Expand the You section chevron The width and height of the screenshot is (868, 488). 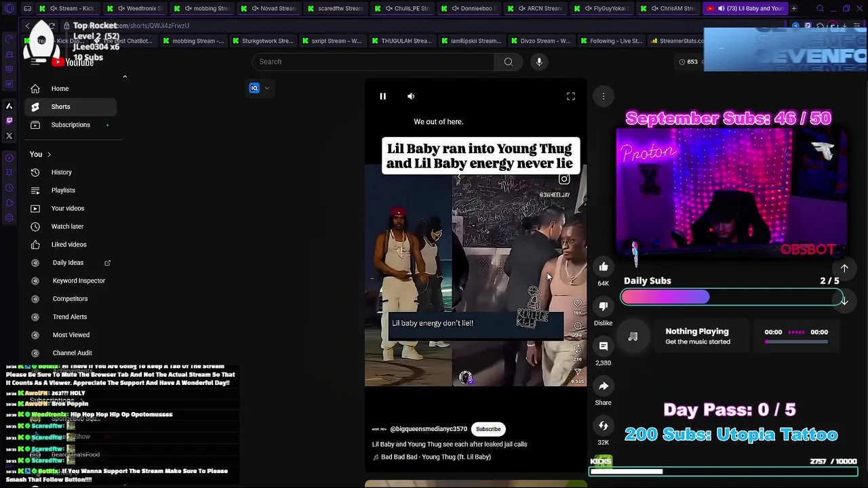(49, 155)
